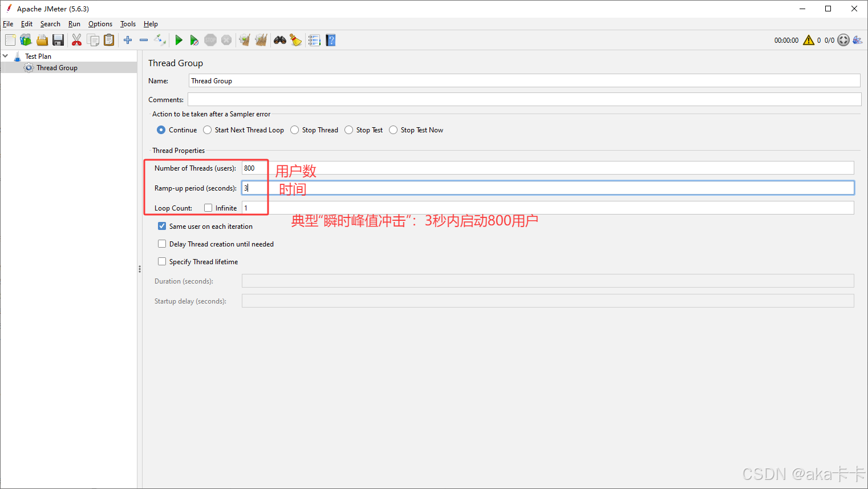The image size is (868, 489).
Task: Select Thread Group label in the tree
Action: tap(57, 67)
